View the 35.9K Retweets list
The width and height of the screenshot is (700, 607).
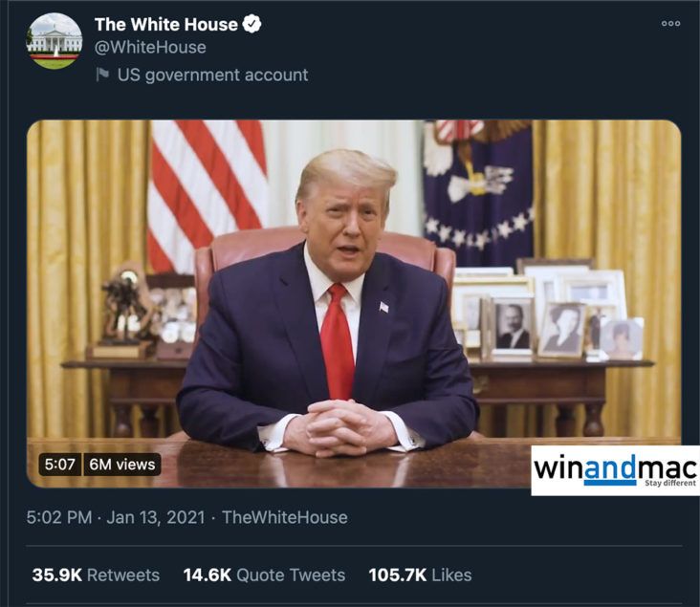click(96, 574)
